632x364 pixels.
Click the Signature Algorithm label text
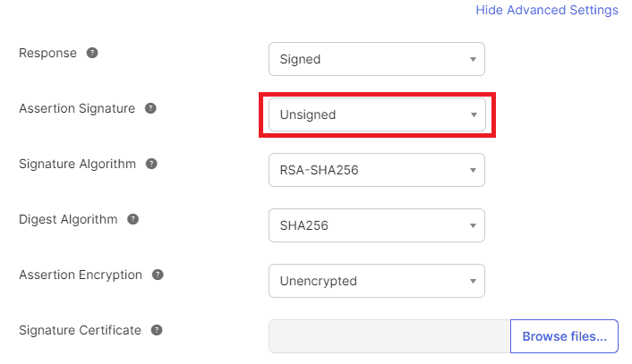(78, 164)
